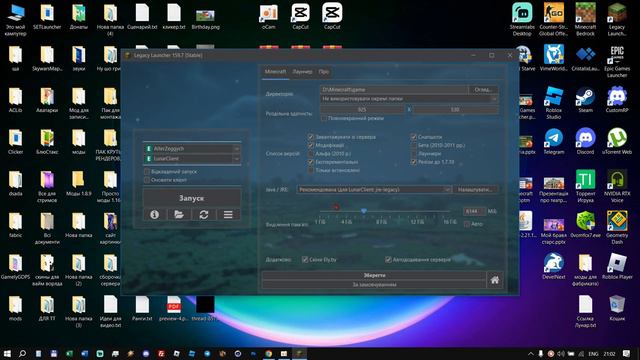The width and height of the screenshot is (640, 360).
Task: Check the Тільки встановлені checkbox
Action: [x=311, y=170]
